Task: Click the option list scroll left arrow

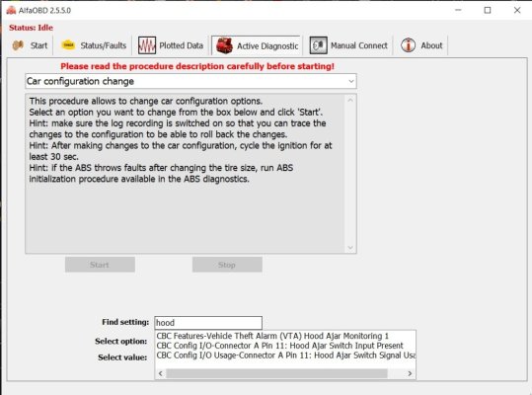Action: pos(161,373)
